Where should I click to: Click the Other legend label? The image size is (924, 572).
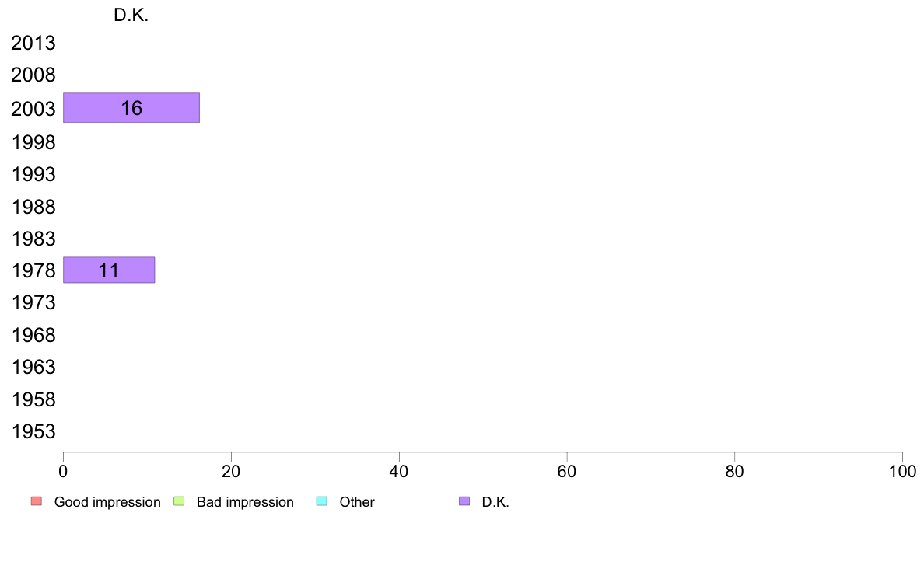click(356, 502)
